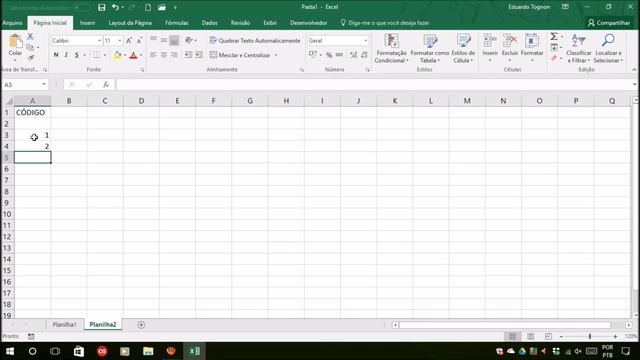Toggle bold formatting N
Viewport: 640px width, 360px height.
(x=56, y=55)
